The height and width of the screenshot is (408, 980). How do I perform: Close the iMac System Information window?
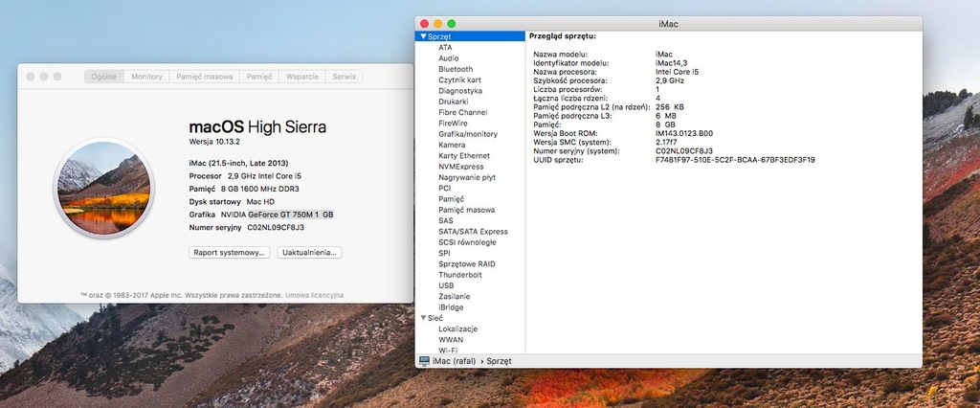pyautogui.click(x=424, y=24)
